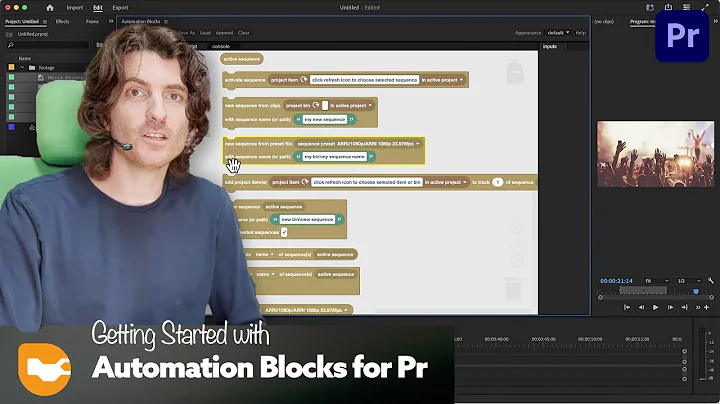Click the fullscreen video output icon
Viewport: 720px width, 404px height.
click(x=705, y=7)
